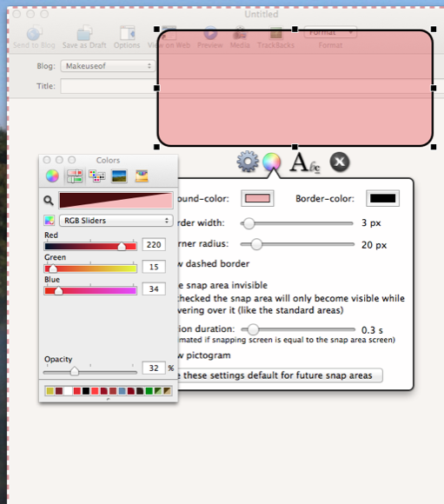Open the Blog selector showing Makeuseof

[108, 66]
